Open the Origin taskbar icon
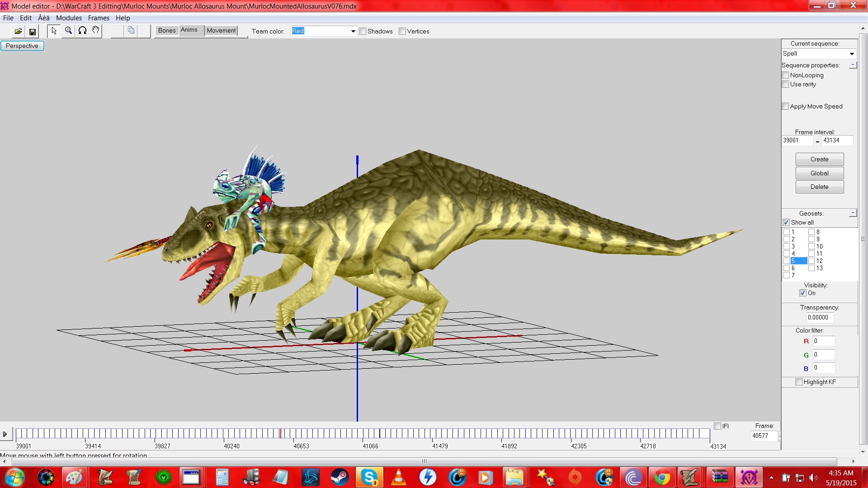 (575, 477)
